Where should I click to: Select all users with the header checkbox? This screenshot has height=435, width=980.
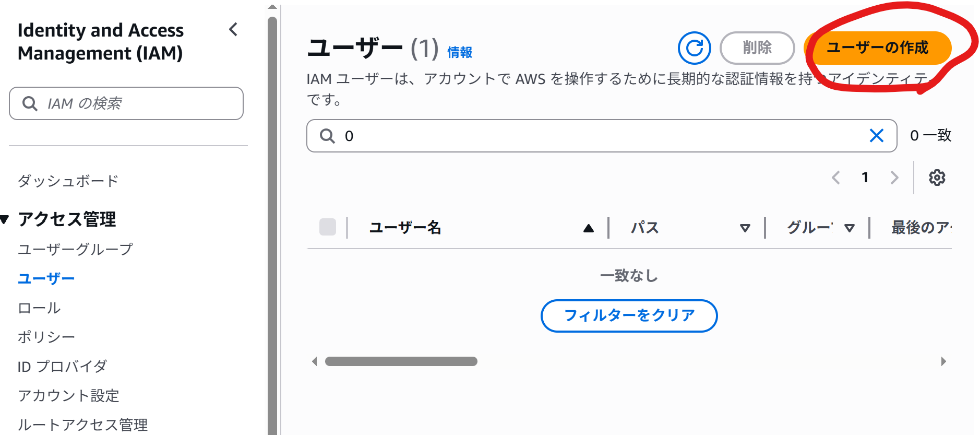click(x=327, y=227)
